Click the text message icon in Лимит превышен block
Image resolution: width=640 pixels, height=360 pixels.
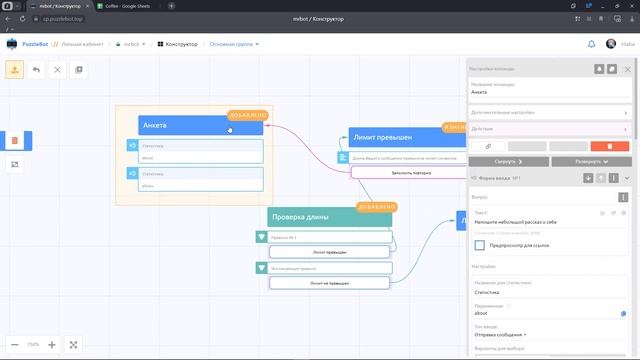pos(343,158)
